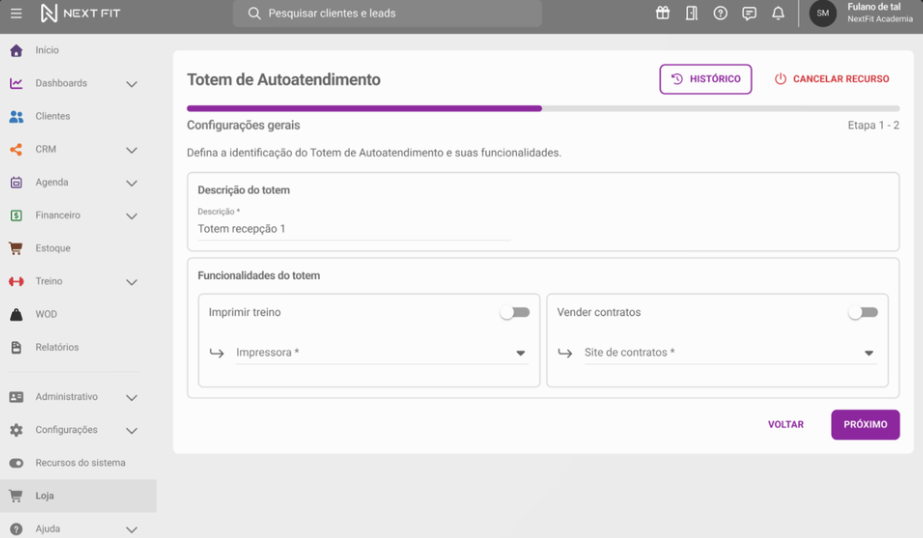The height and width of the screenshot is (538, 923).
Task: Open the notifications bell
Action: [778, 13]
